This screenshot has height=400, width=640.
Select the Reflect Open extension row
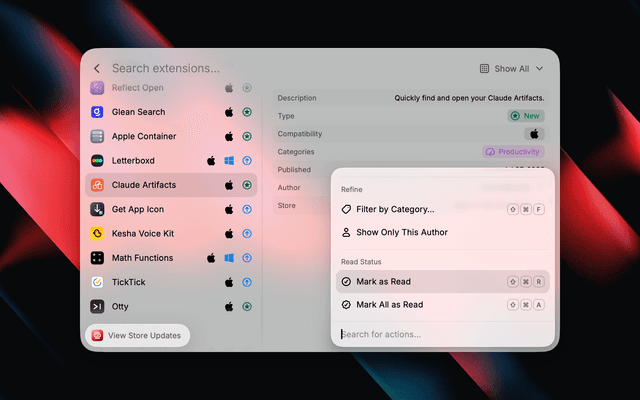(x=171, y=88)
